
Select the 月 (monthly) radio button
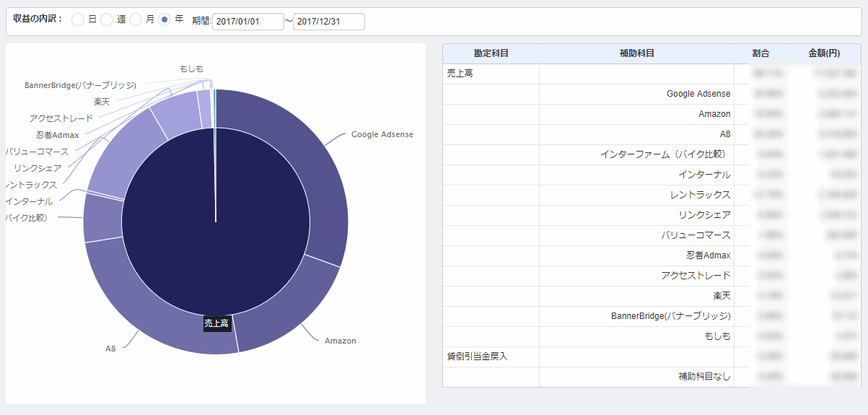click(136, 20)
